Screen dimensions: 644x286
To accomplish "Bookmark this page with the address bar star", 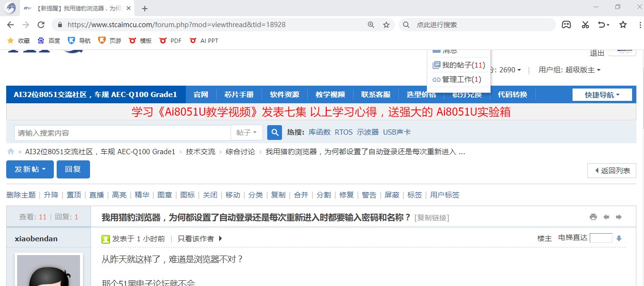I will pos(386,25).
